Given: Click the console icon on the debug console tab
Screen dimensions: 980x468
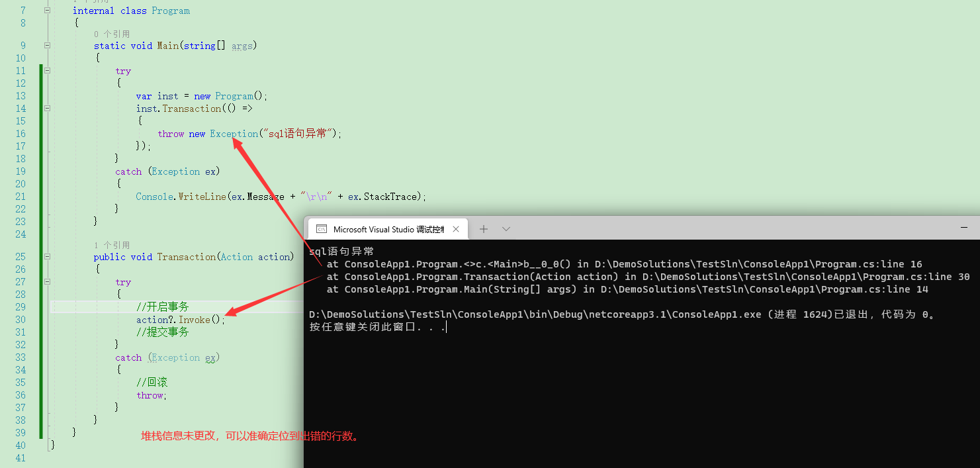Looking at the screenshot, I should tap(321, 229).
